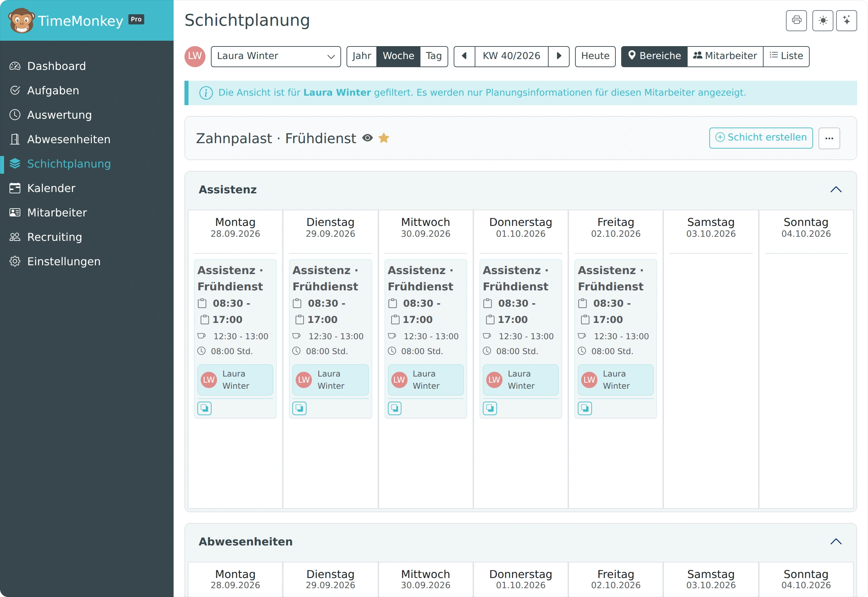Toggle light/dark theme sun icon
868x597 pixels.
(x=823, y=21)
